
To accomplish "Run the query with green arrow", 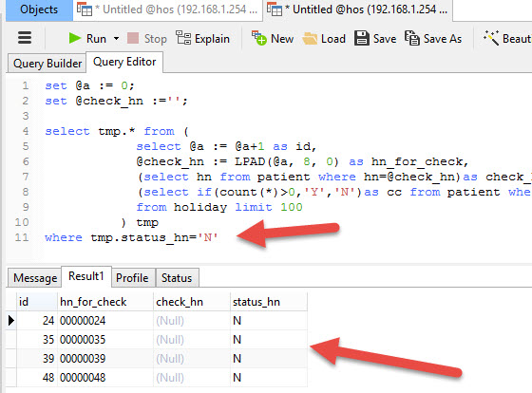I will [75, 38].
